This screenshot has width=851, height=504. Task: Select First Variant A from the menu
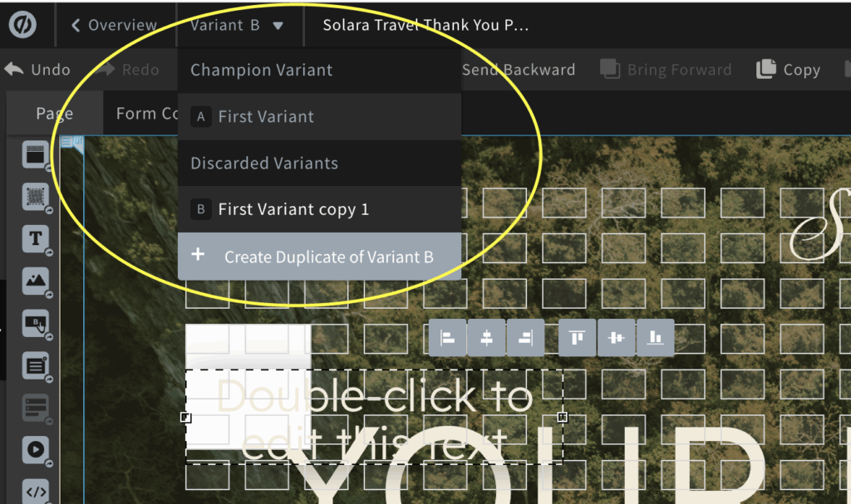pos(319,116)
